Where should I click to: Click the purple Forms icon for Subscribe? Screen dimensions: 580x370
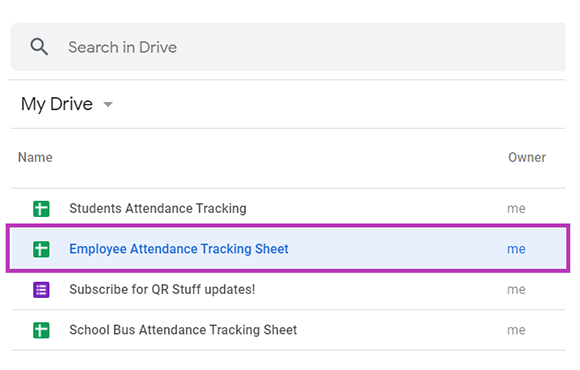click(x=41, y=290)
